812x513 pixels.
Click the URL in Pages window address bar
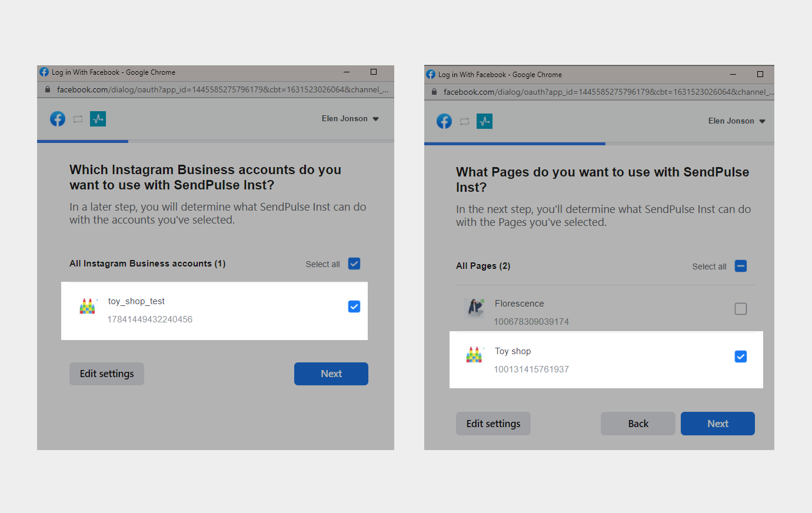pyautogui.click(x=608, y=92)
